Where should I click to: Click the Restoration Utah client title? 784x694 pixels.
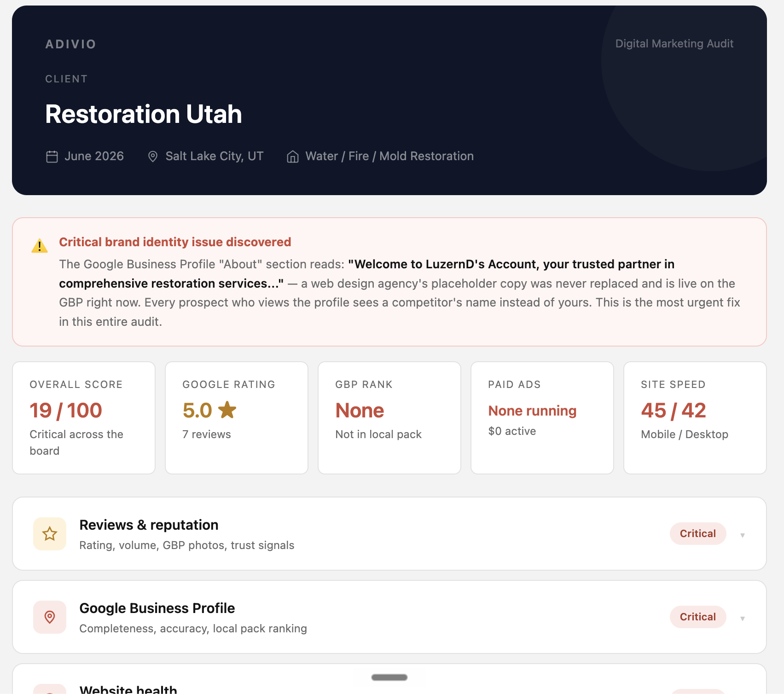coord(144,114)
